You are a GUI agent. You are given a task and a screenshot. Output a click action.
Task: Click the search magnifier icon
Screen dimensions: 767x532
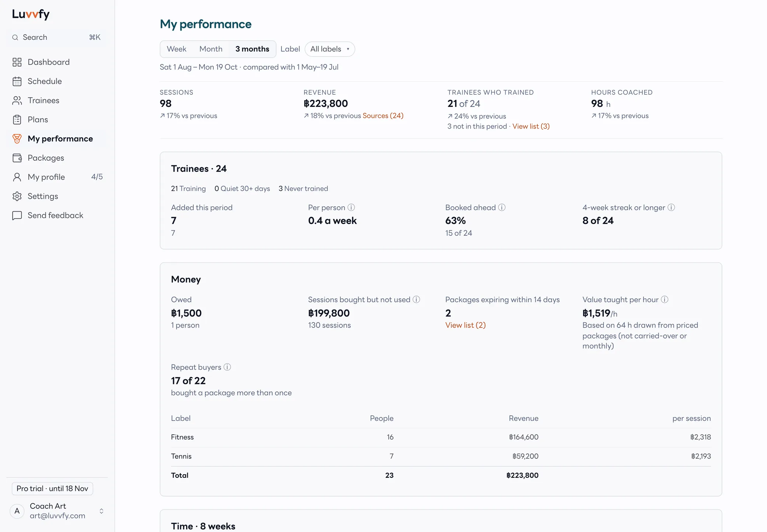pyautogui.click(x=15, y=37)
